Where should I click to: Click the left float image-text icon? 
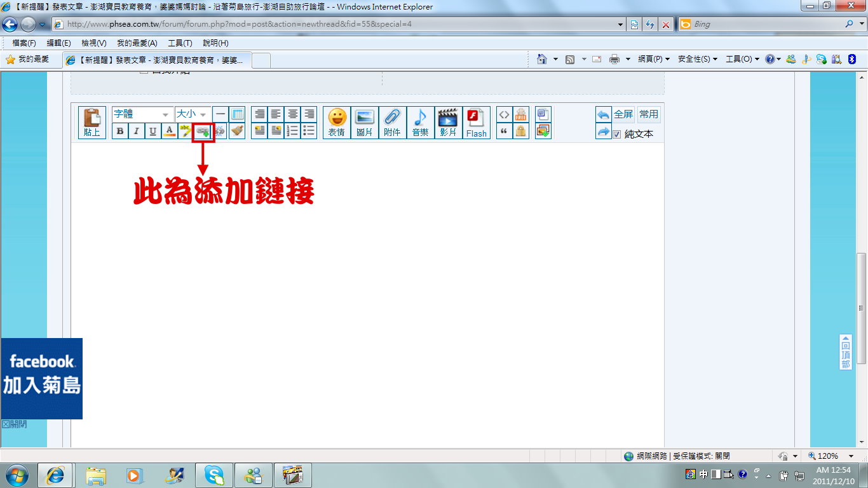259,132
